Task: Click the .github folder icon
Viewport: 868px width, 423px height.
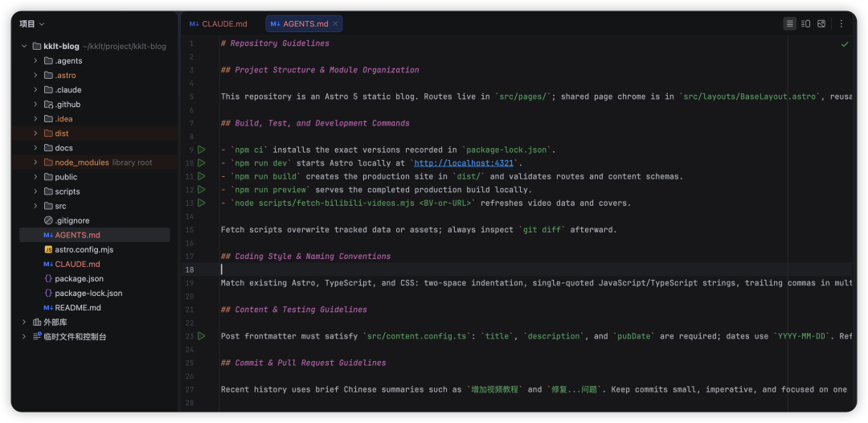Action: (48, 104)
